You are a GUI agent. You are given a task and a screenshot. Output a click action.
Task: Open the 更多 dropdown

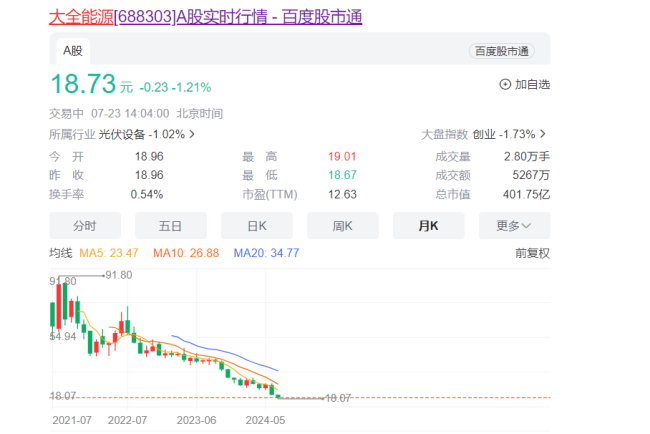(514, 225)
